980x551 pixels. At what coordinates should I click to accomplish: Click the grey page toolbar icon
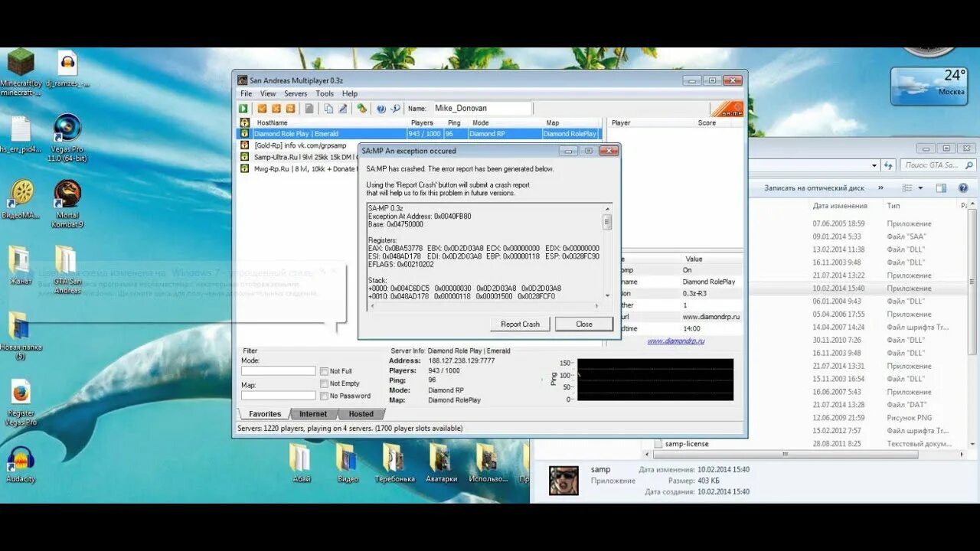(x=309, y=109)
